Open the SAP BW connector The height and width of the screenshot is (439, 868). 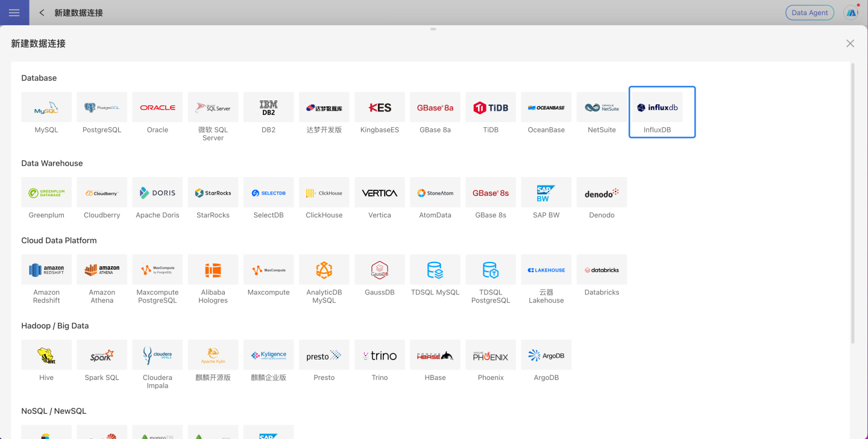coord(546,193)
